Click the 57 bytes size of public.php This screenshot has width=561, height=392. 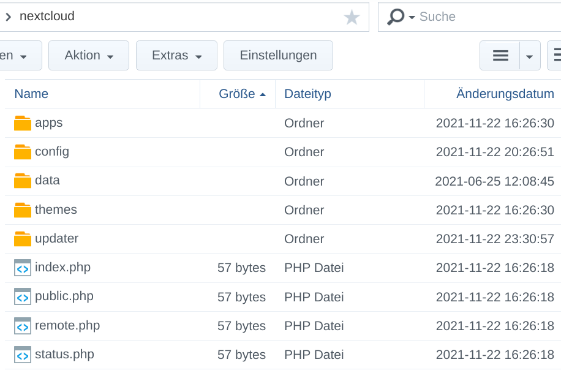pyautogui.click(x=241, y=297)
